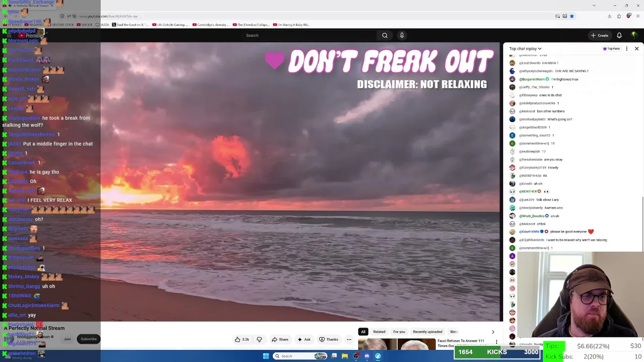Viewport: 644px width, 362px height.
Task: Click the video title 'A Perfectly Normal Stream'
Action: coord(34,328)
